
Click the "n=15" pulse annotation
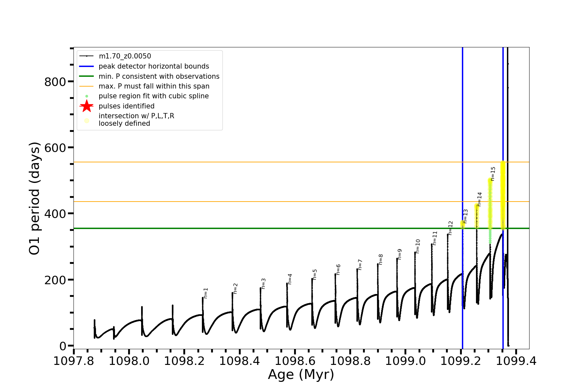[493, 173]
